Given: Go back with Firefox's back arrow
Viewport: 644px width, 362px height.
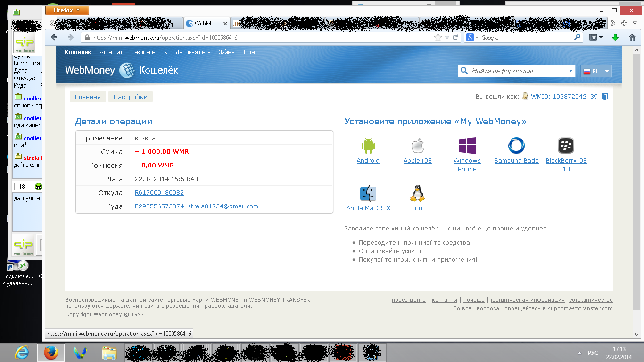Looking at the screenshot, I should point(54,38).
